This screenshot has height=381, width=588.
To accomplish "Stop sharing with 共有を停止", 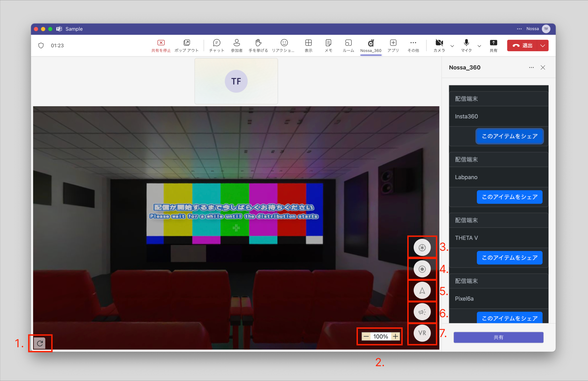I will point(161,45).
